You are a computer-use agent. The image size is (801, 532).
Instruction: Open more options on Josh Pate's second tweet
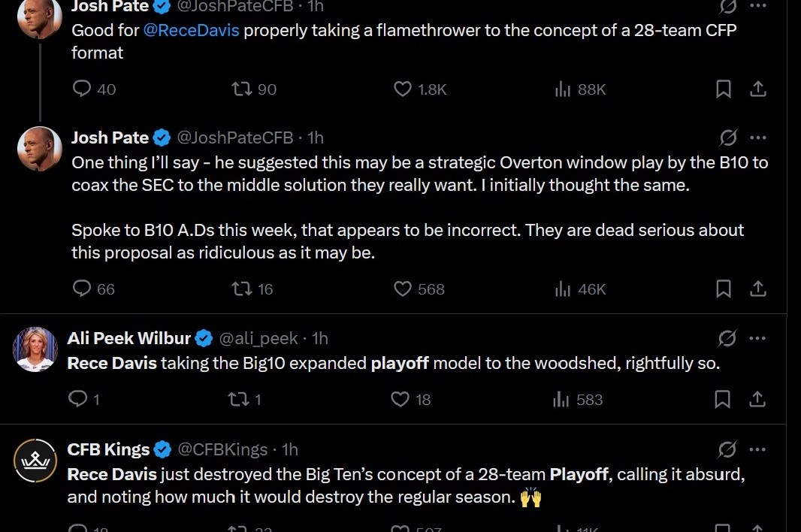[x=758, y=138]
